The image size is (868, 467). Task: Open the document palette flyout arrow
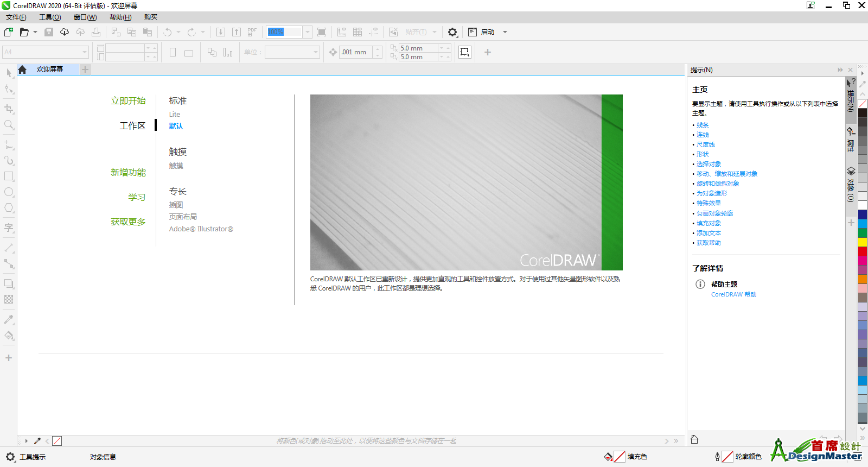26,441
